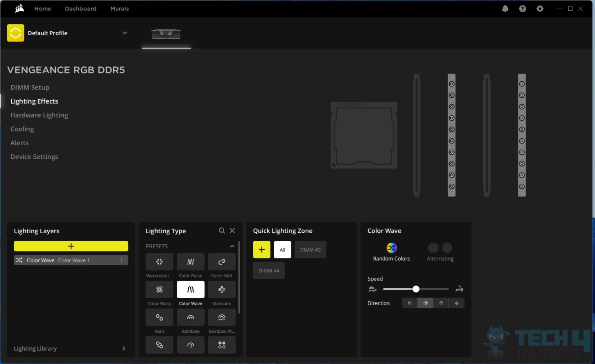The width and height of the screenshot is (595, 364).
Task: Select the four-dots preset below Rainbow Wave
Action: point(222,345)
